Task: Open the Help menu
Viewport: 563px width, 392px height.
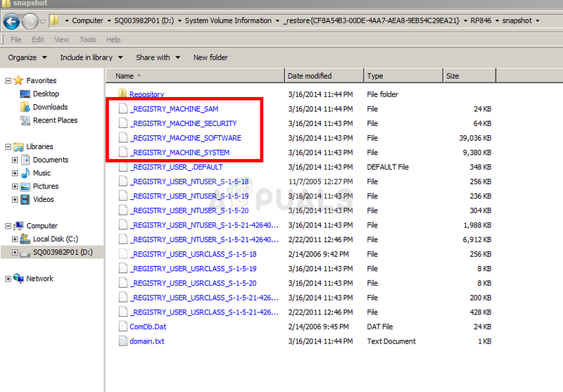Action: [113, 39]
